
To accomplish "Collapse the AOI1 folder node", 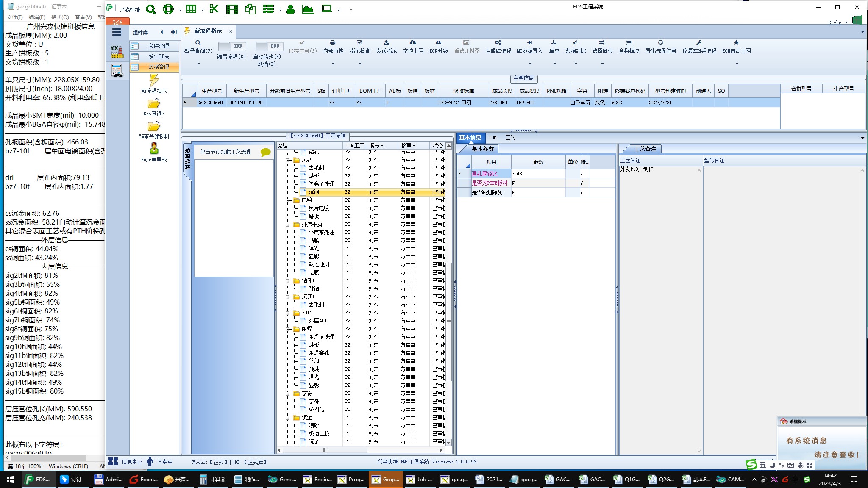I will tap(288, 313).
